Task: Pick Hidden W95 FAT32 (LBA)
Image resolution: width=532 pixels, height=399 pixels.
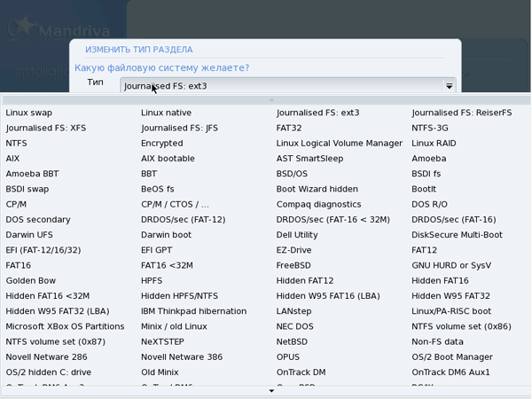Action: tap(58, 311)
